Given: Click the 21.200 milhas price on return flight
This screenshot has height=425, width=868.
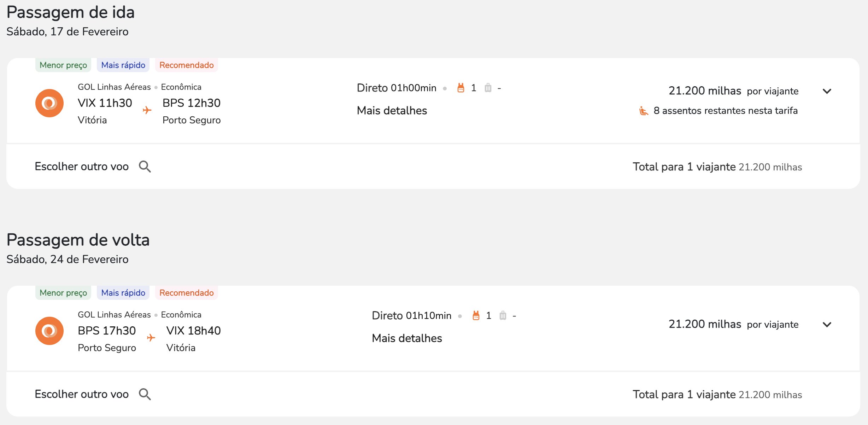Looking at the screenshot, I should pos(705,324).
